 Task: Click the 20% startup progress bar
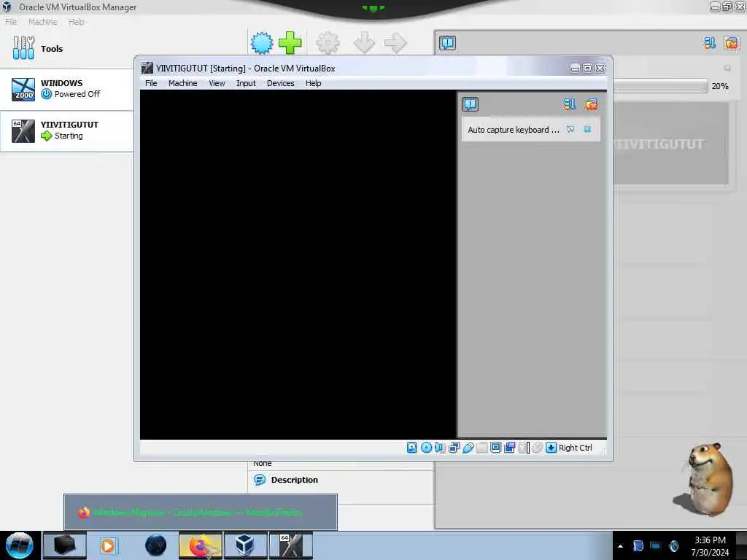point(660,86)
